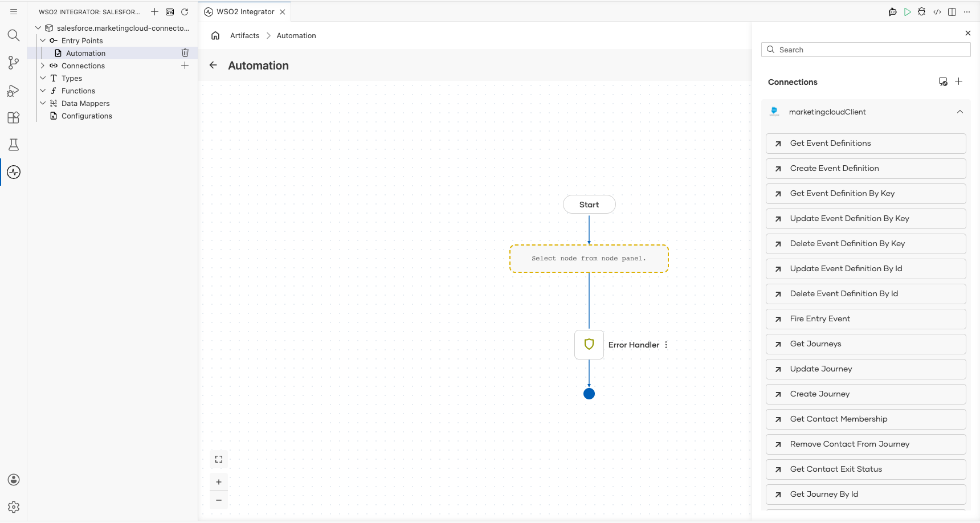Collapse the Entry Points tree node

(x=43, y=40)
